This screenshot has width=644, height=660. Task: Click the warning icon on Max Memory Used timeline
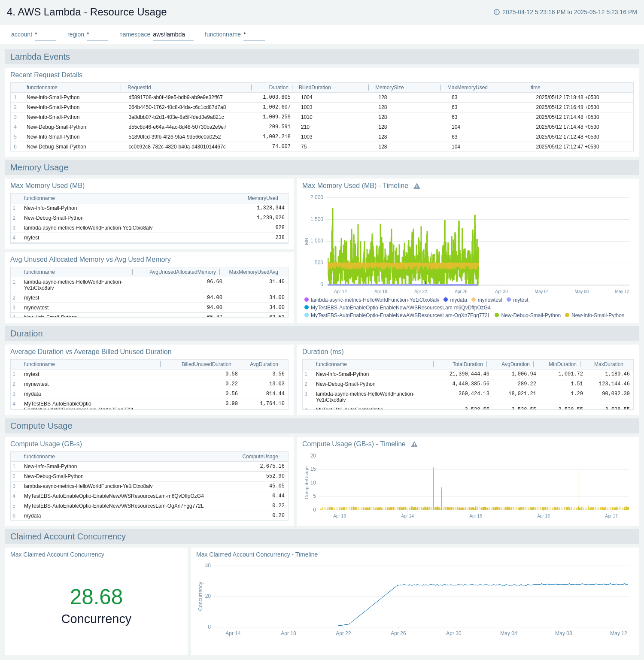417,186
